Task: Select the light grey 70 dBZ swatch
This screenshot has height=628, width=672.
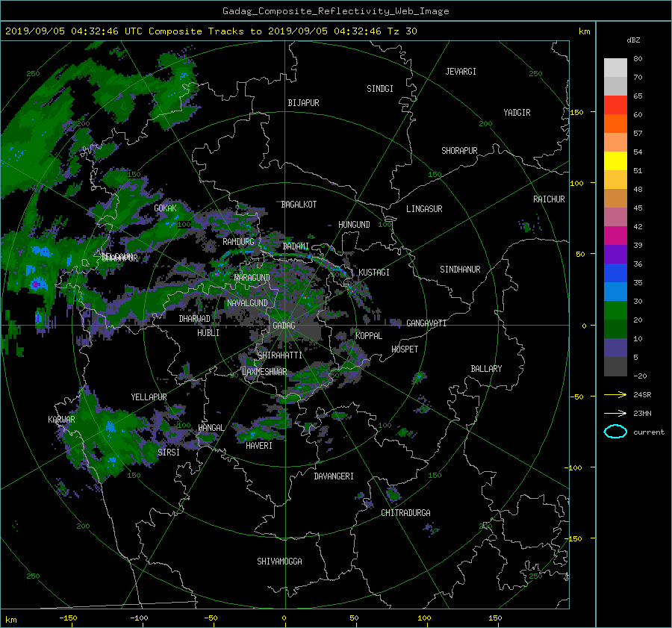Action: click(x=615, y=67)
